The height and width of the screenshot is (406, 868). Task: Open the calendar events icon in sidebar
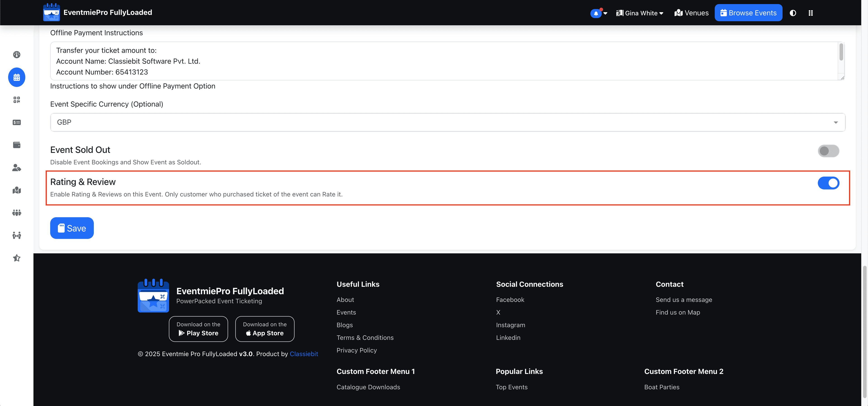17,77
